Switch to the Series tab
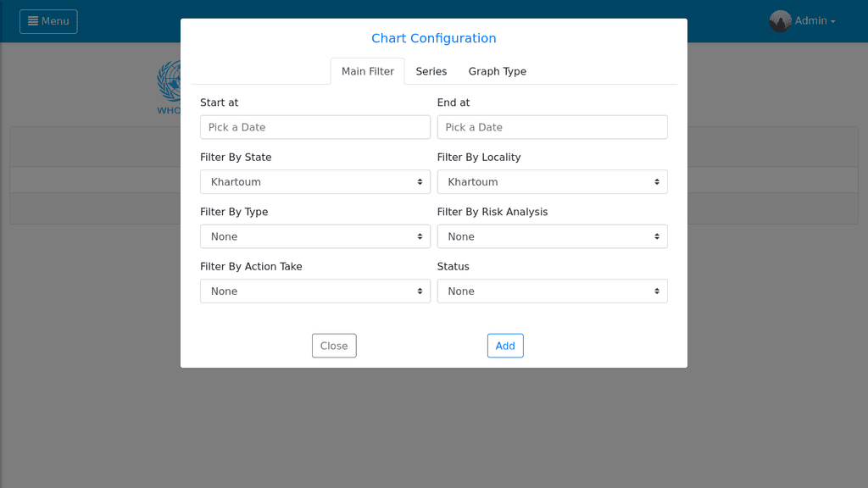The height and width of the screenshot is (488, 868). pyautogui.click(x=431, y=71)
